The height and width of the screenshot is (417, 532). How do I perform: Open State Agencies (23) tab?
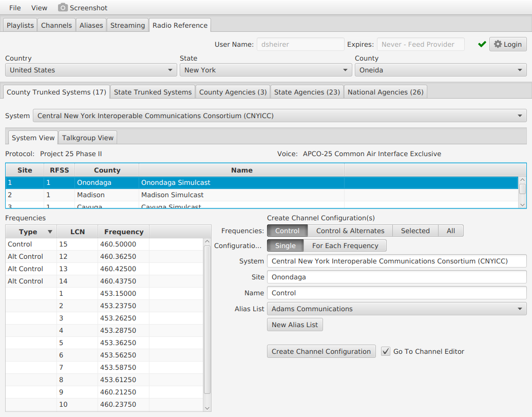307,92
